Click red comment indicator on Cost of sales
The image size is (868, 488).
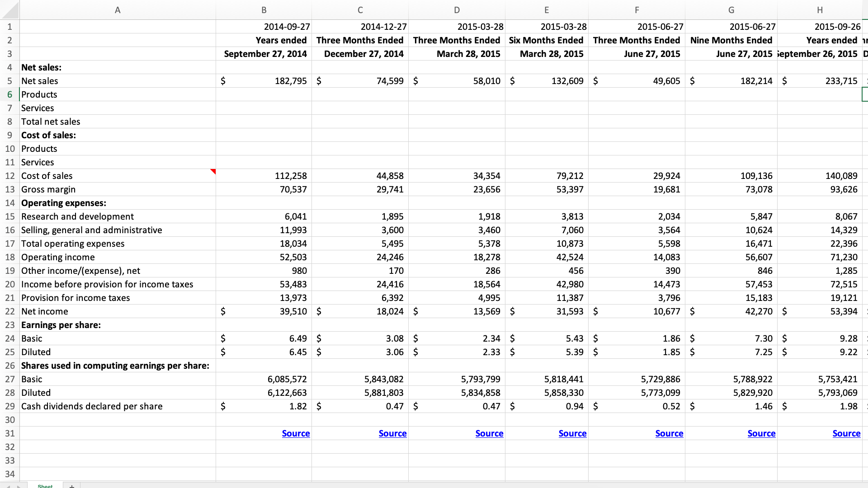click(213, 171)
